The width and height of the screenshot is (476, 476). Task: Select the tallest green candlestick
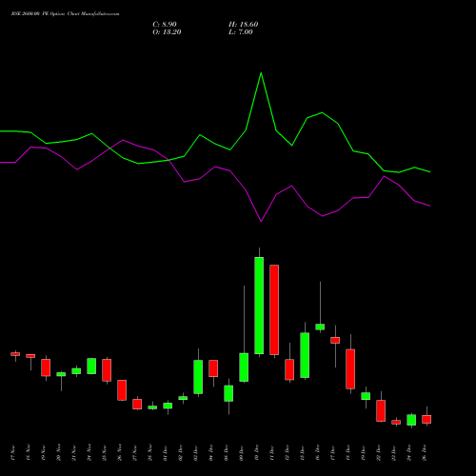pos(259,306)
